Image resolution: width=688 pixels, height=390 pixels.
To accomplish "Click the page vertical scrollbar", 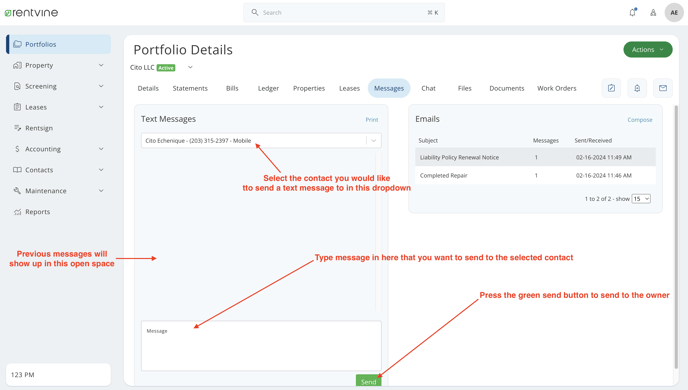I will (676, 237).
